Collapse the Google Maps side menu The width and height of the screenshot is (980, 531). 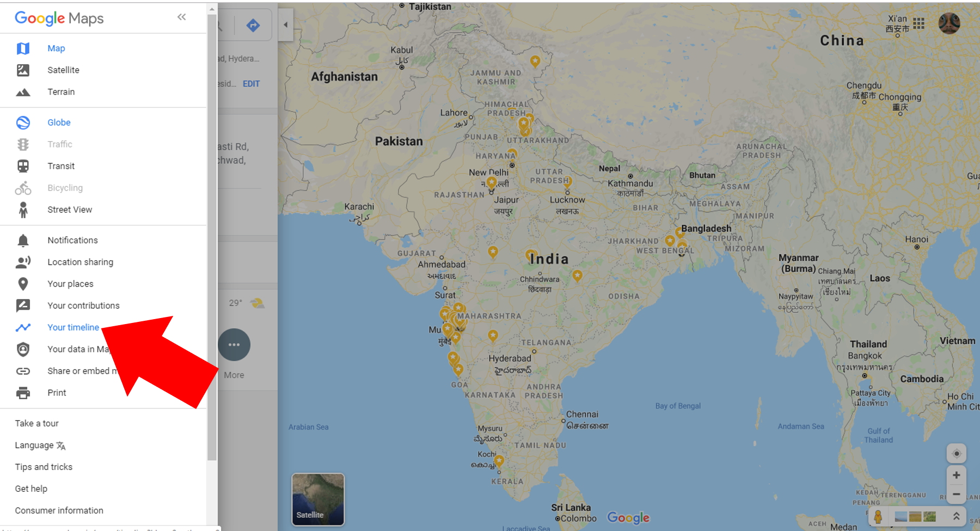pyautogui.click(x=182, y=17)
